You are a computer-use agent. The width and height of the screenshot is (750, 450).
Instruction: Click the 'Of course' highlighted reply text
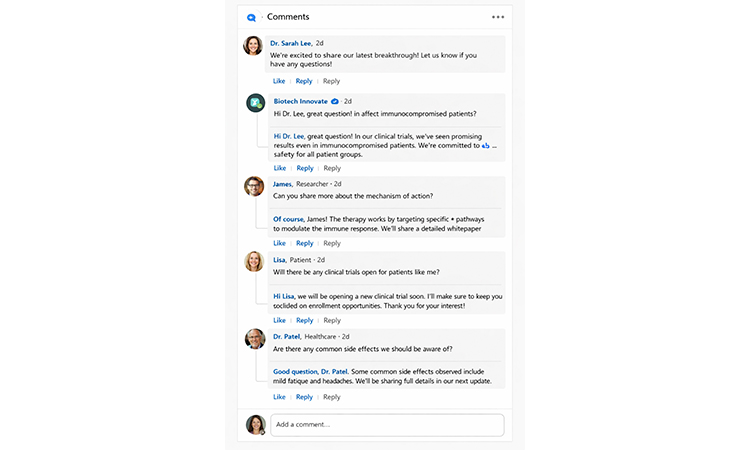click(288, 219)
